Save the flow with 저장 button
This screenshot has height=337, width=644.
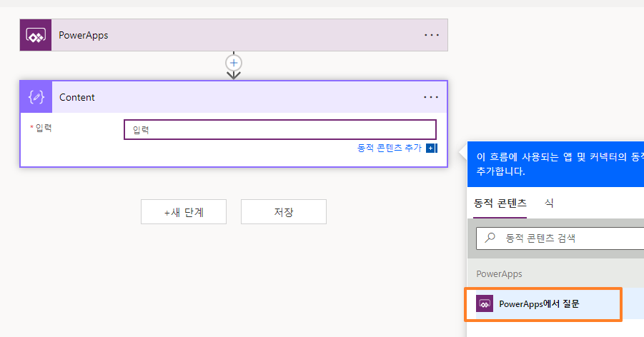284,212
